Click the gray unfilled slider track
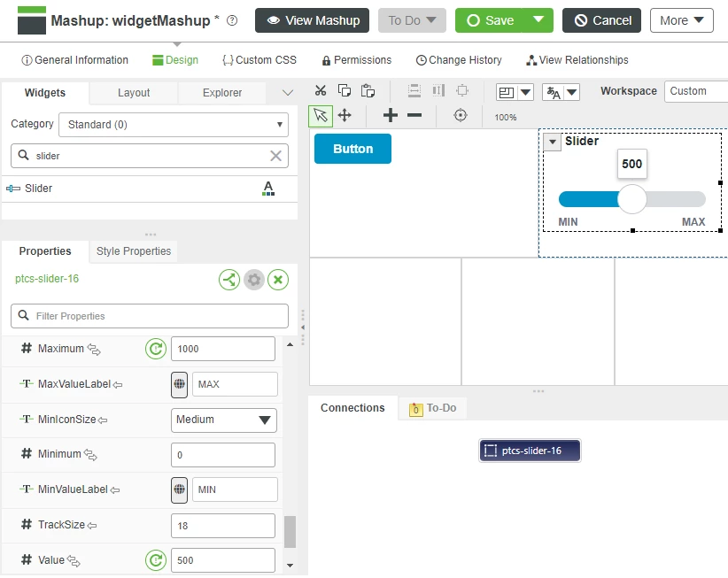 click(676, 199)
